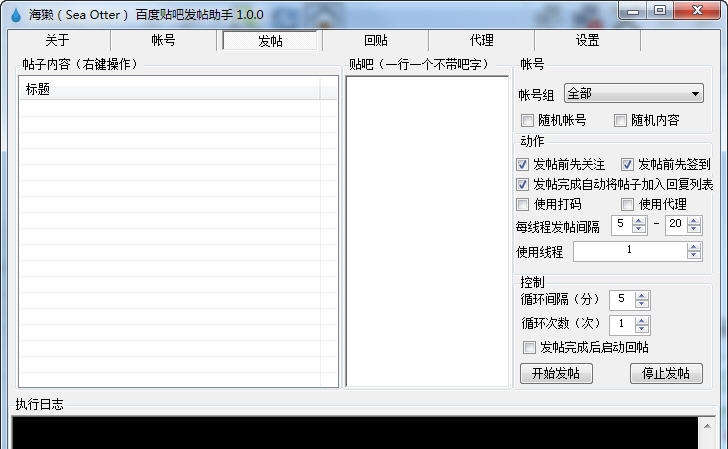Click inside the 贴吧 list text area
This screenshot has width=728, height=449.
click(x=427, y=231)
